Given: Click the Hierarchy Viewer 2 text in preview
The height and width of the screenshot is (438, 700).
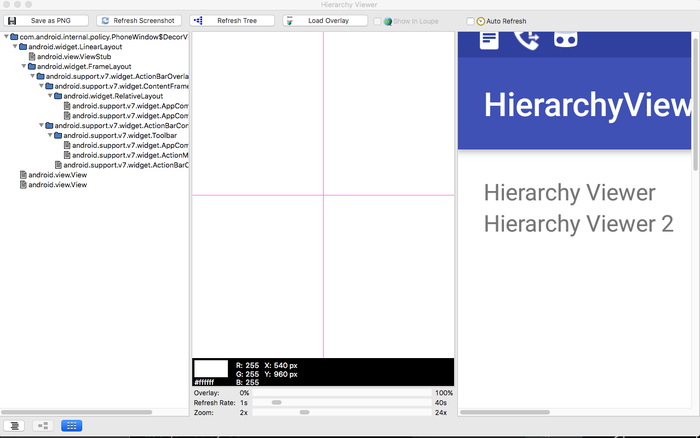Looking at the screenshot, I should (579, 224).
